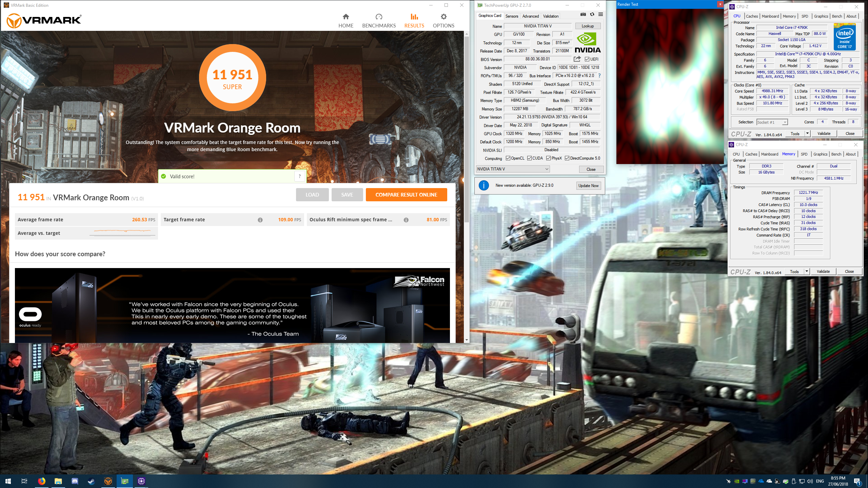Image resolution: width=868 pixels, height=488 pixels.
Task: Click the scroll down arrow in VRMark
Action: point(467,340)
